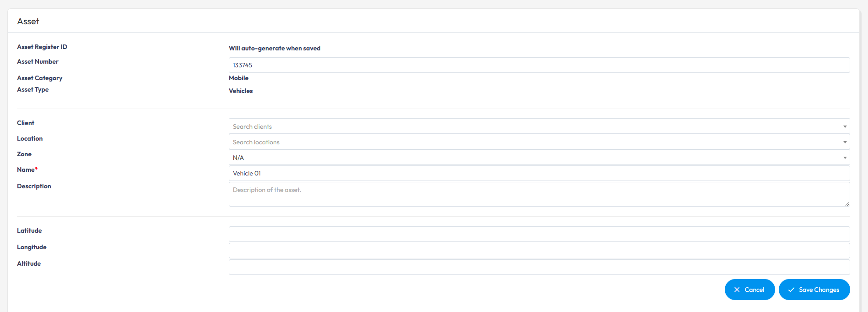Click the 'Latitude' field label
Image resolution: width=868 pixels, height=312 pixels.
29,230
